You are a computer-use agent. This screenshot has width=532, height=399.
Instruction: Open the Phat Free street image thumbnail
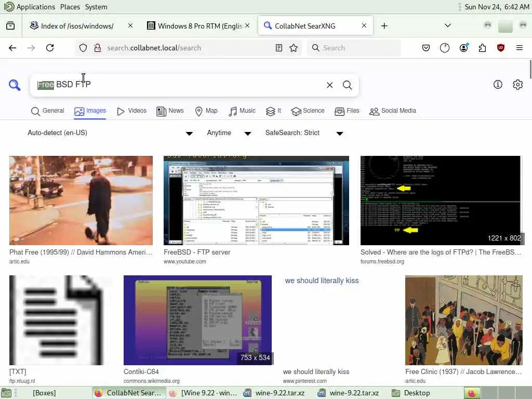81,201
